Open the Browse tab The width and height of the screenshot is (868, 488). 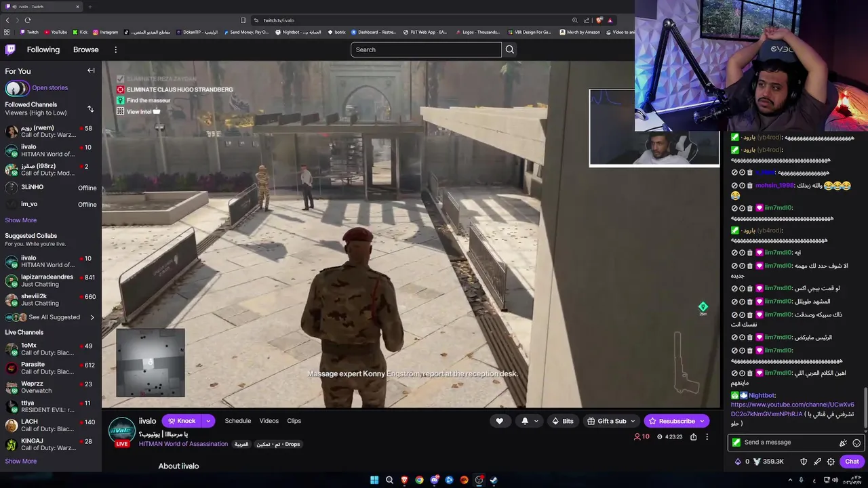[86, 49]
